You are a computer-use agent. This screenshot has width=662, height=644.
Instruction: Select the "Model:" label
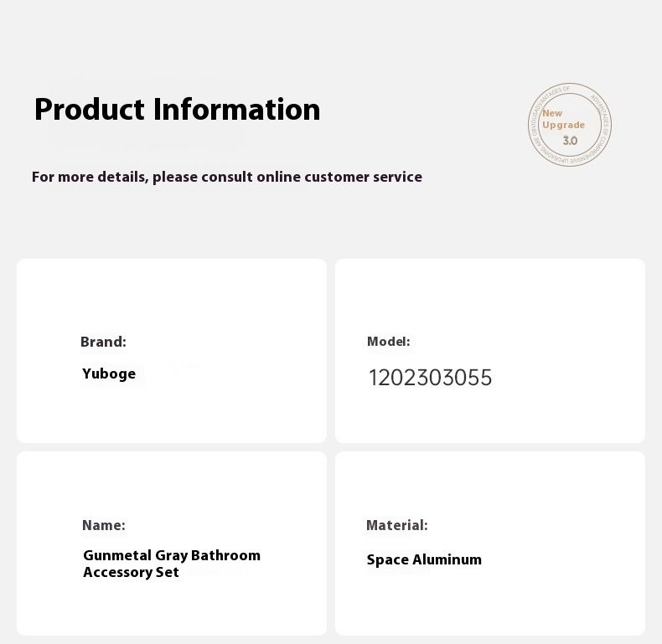click(x=388, y=342)
